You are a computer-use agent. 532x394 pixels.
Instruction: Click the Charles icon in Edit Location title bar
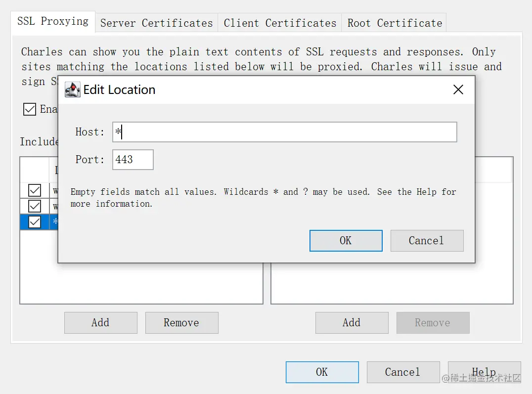click(x=73, y=89)
